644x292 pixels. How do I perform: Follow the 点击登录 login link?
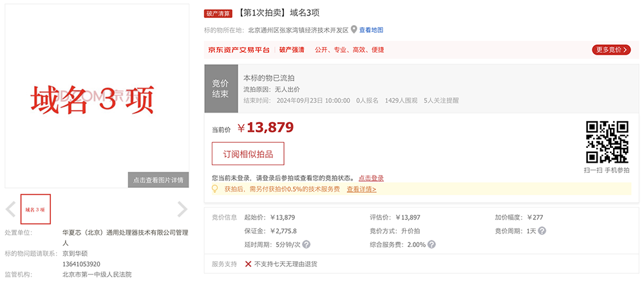371,178
